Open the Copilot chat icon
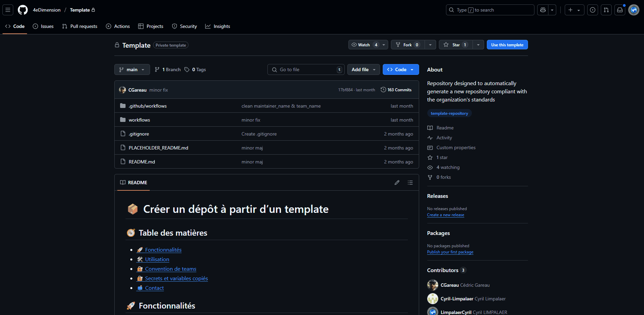 pos(543,10)
